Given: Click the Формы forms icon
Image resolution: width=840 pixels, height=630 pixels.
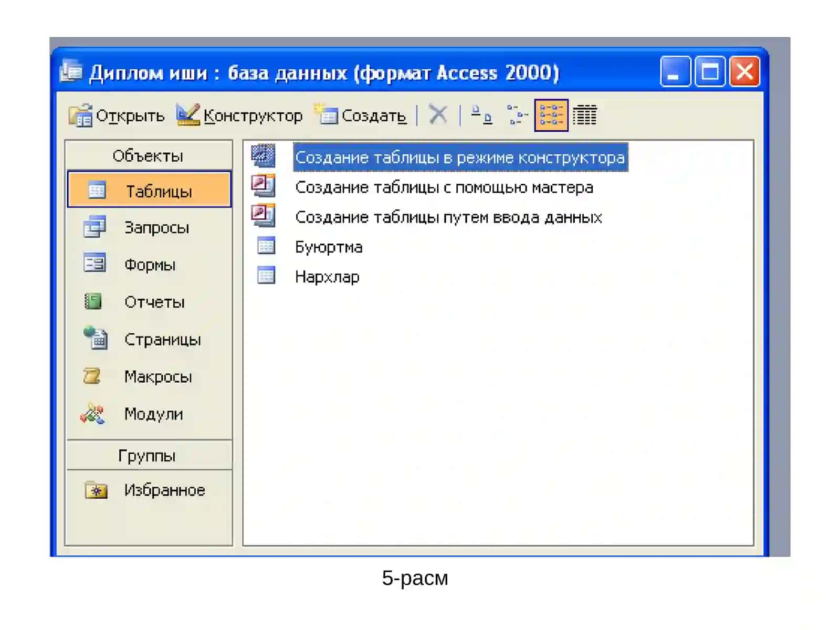Looking at the screenshot, I should tap(94, 262).
